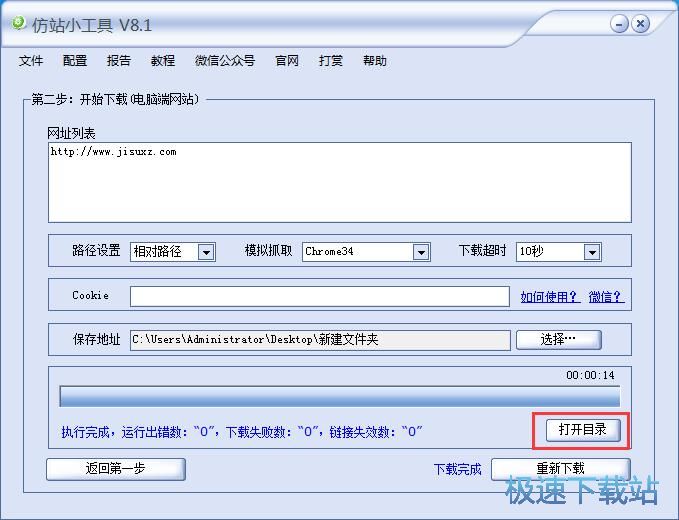This screenshot has width=679, height=520.
Task: Open the 配置 menu
Action: click(75, 61)
